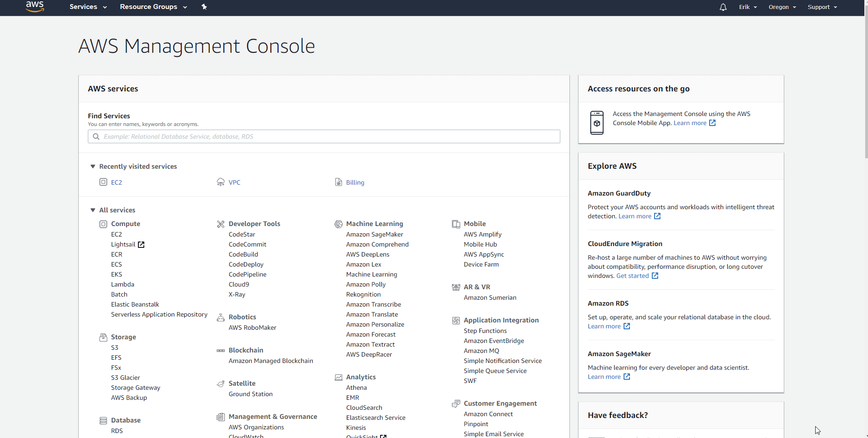Click the VPC cloud icon in Recently visited services

click(x=221, y=182)
